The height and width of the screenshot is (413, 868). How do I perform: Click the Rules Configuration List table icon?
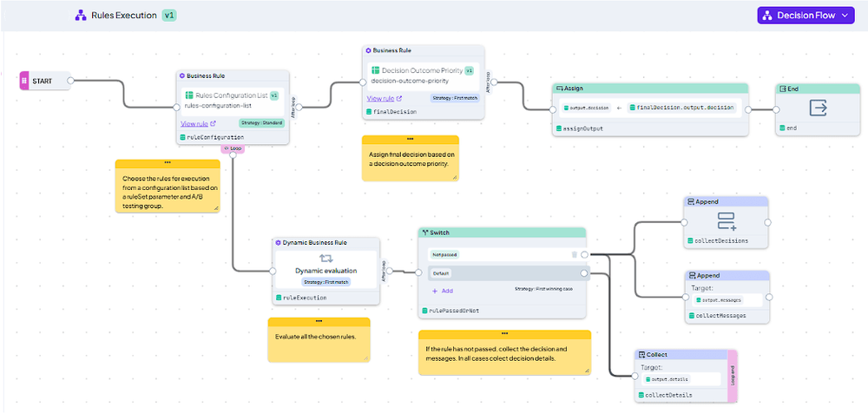(x=188, y=95)
